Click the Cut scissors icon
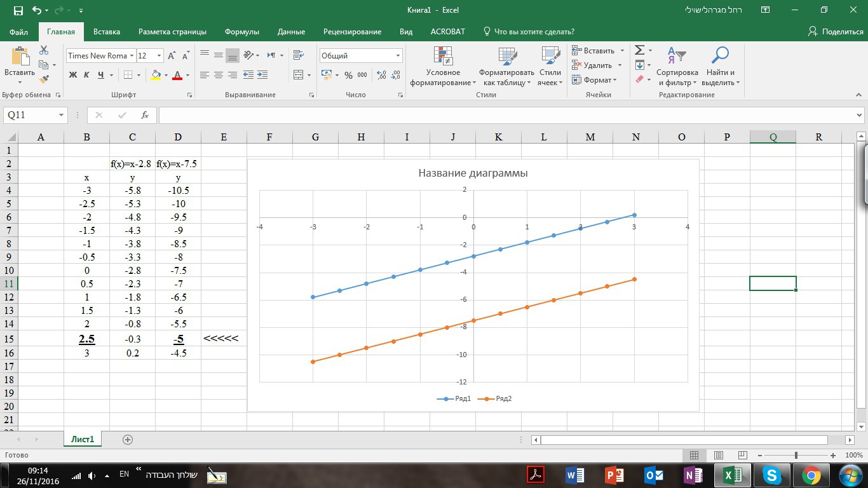The image size is (868, 488). [x=44, y=50]
